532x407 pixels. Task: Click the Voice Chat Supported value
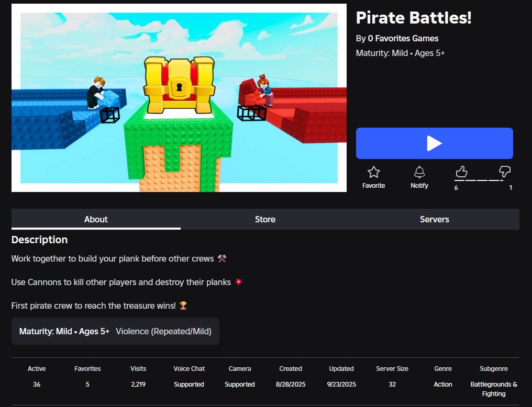point(189,385)
